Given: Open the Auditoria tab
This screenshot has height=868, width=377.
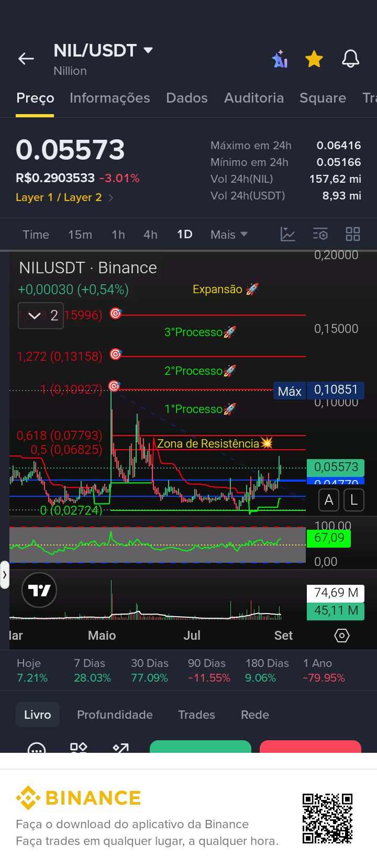Looking at the screenshot, I should [254, 98].
